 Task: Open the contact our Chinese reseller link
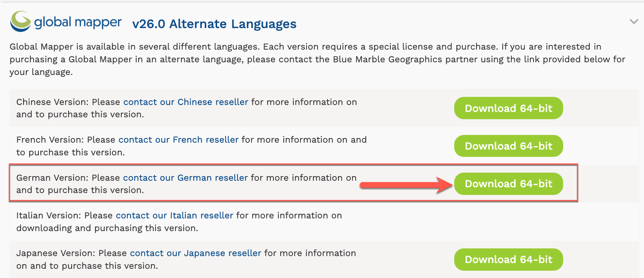(186, 102)
